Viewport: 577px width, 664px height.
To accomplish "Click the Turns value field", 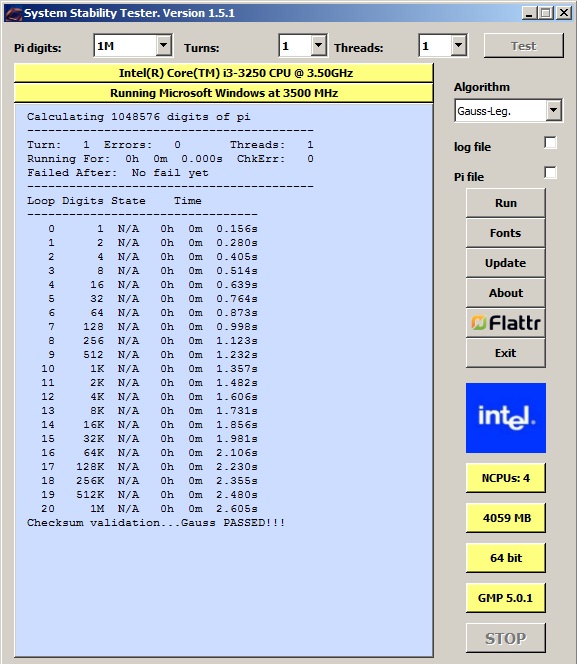I will [x=296, y=45].
